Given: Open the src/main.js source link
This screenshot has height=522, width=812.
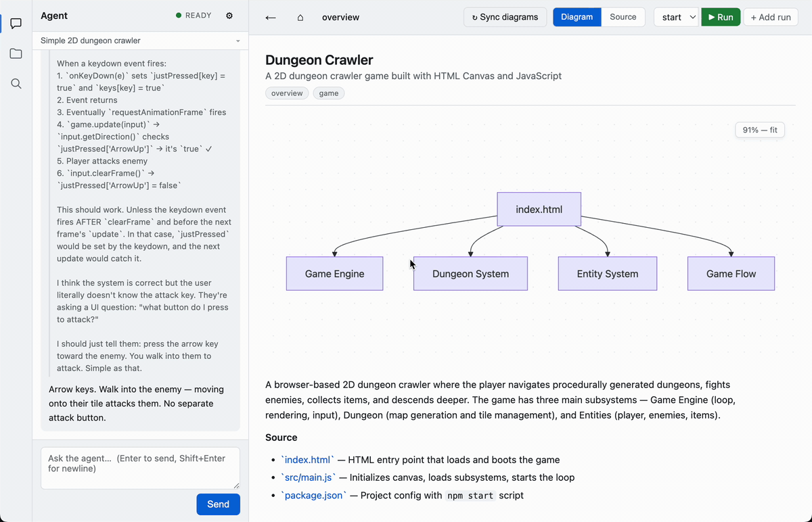Looking at the screenshot, I should (308, 477).
